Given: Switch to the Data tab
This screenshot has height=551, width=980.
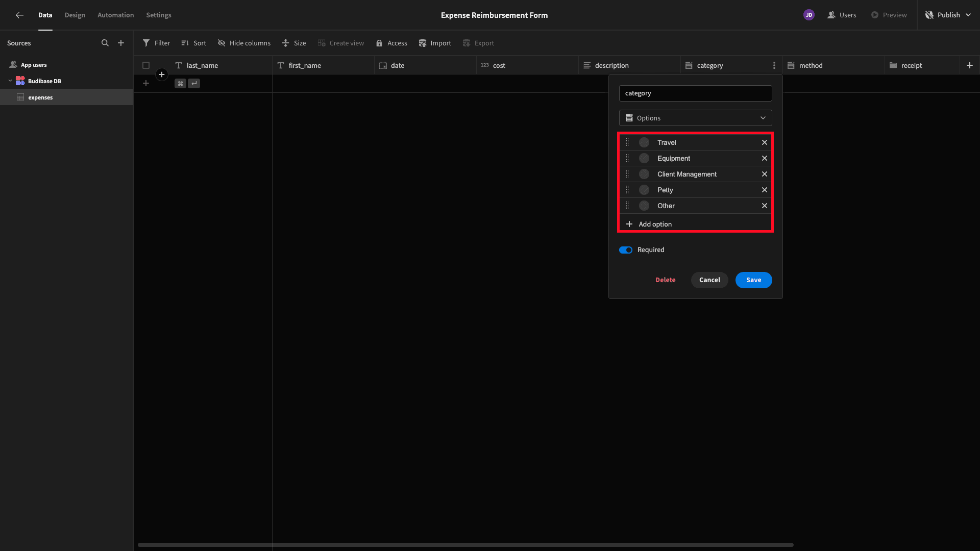Looking at the screenshot, I should click(x=45, y=15).
